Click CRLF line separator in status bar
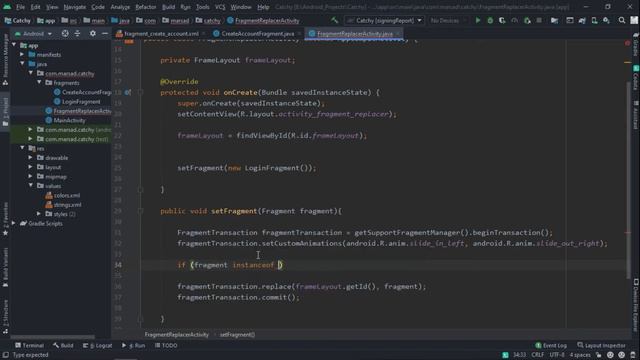Image resolution: width=640 pixels, height=360 pixels. coord(538,355)
